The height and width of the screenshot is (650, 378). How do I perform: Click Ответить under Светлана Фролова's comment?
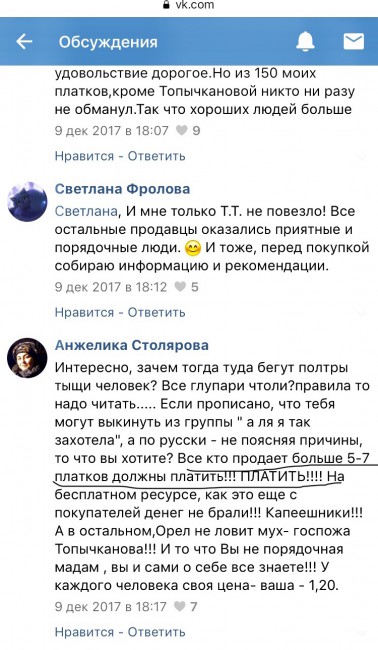(x=156, y=312)
